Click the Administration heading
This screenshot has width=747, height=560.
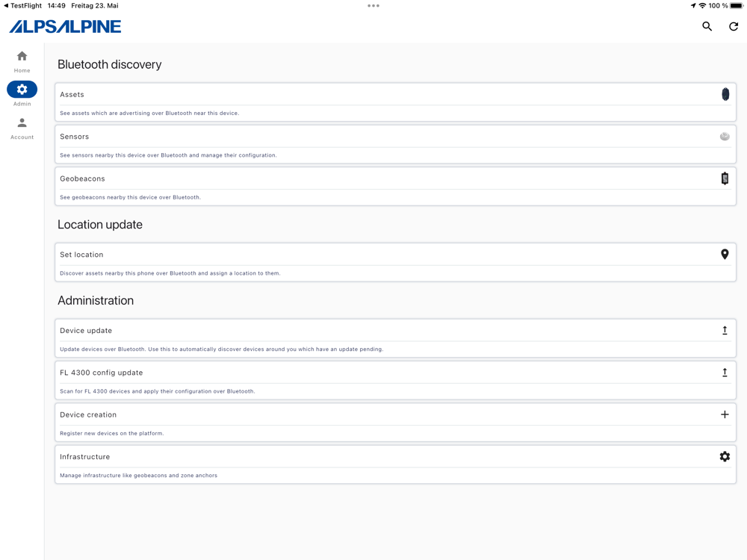pyautogui.click(x=96, y=300)
